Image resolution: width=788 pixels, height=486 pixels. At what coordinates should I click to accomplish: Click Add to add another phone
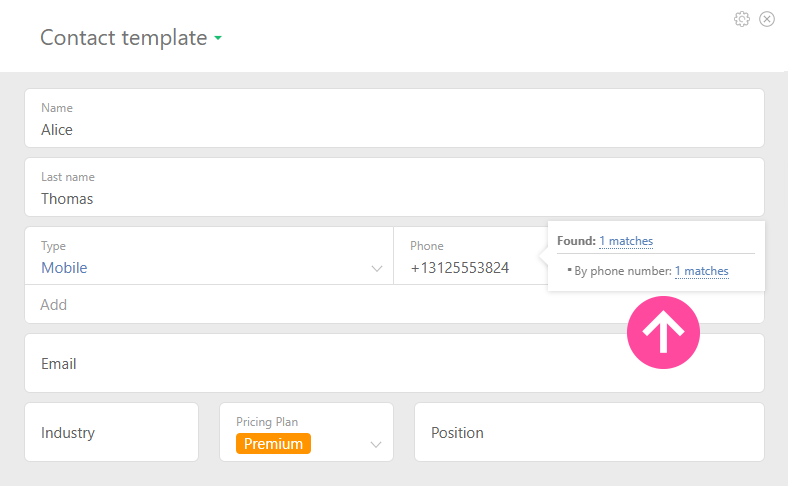pos(54,304)
